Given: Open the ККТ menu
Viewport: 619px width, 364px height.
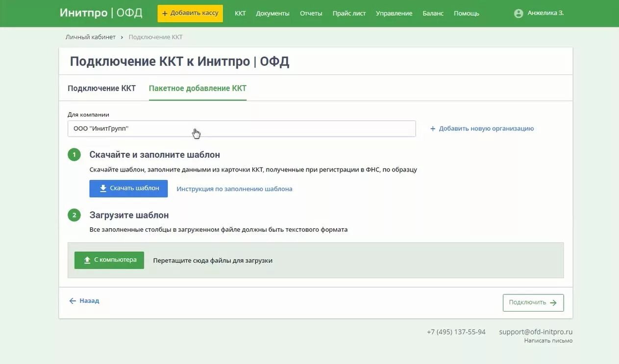Looking at the screenshot, I should (240, 13).
